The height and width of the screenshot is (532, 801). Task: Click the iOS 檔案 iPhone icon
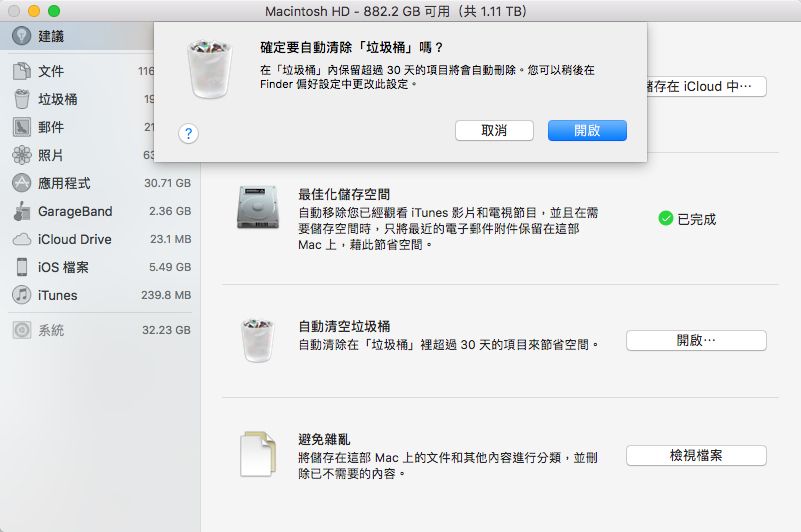[21, 267]
